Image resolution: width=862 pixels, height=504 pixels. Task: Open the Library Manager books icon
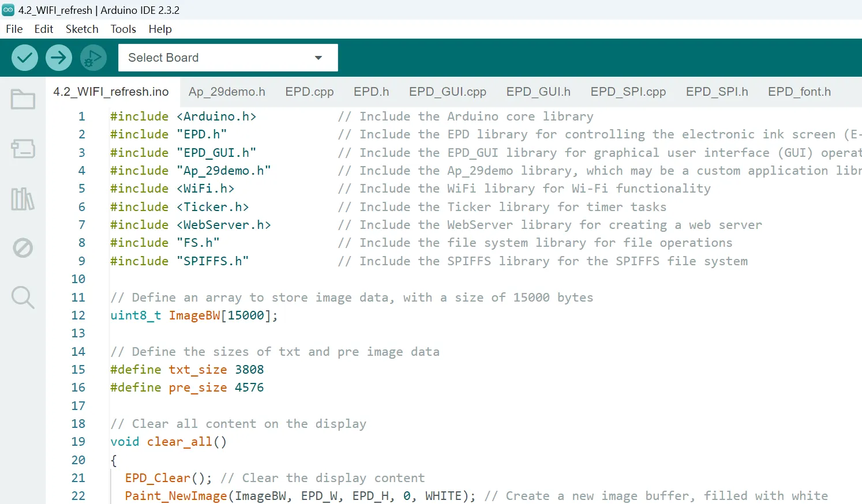point(23,199)
